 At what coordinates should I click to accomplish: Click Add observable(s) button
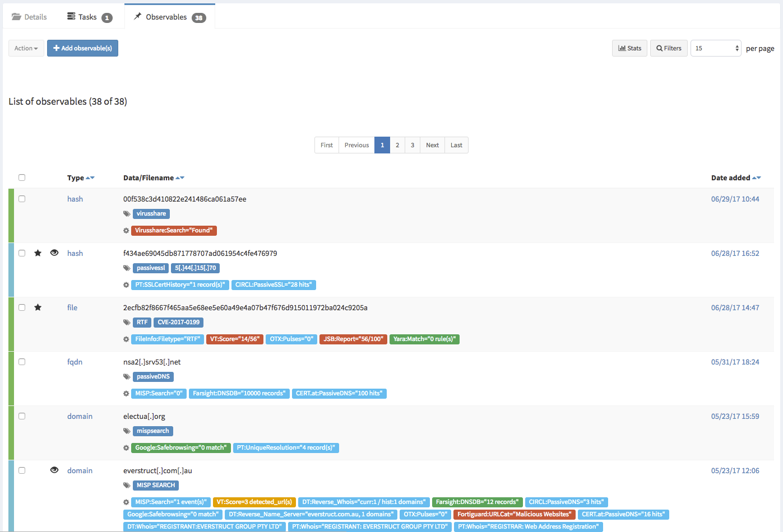[82, 48]
